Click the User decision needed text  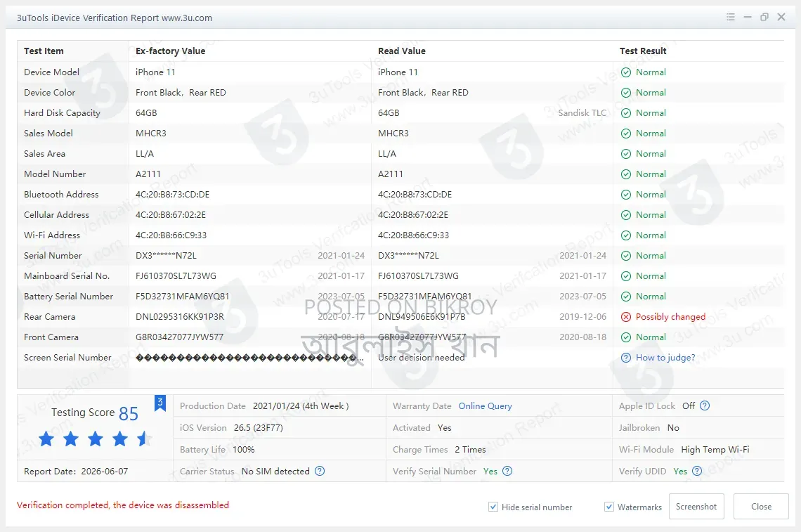tap(422, 358)
